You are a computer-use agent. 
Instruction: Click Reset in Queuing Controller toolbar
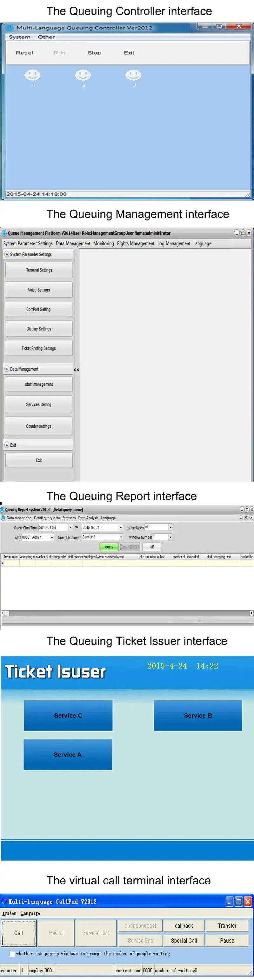(x=24, y=53)
